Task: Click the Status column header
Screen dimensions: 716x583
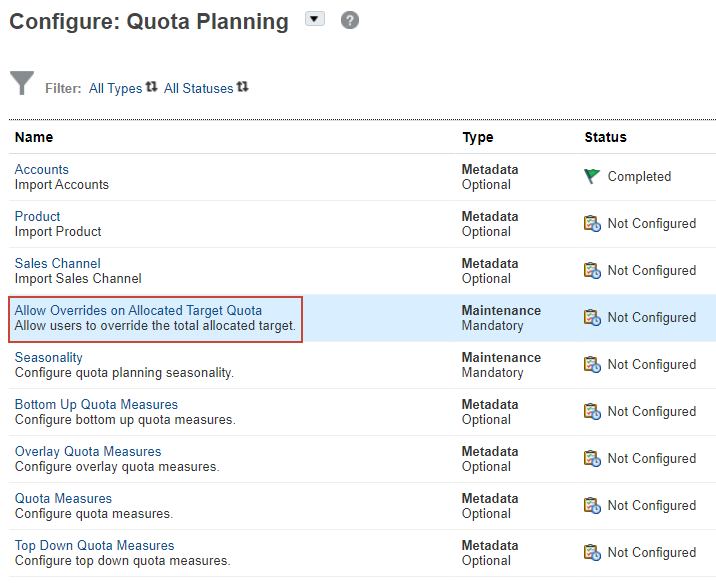Action: click(605, 137)
